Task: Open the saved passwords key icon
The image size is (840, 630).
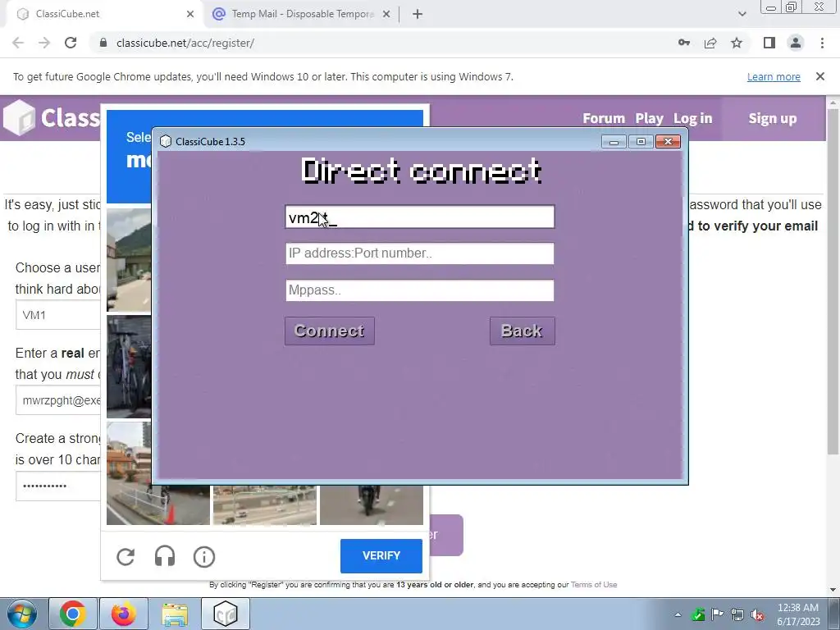Action: [683, 43]
